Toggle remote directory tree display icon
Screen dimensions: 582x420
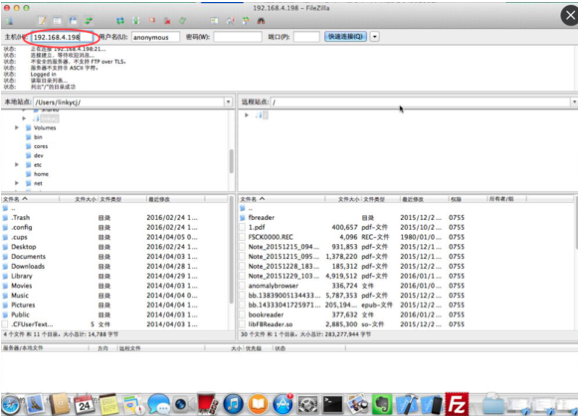73,21
